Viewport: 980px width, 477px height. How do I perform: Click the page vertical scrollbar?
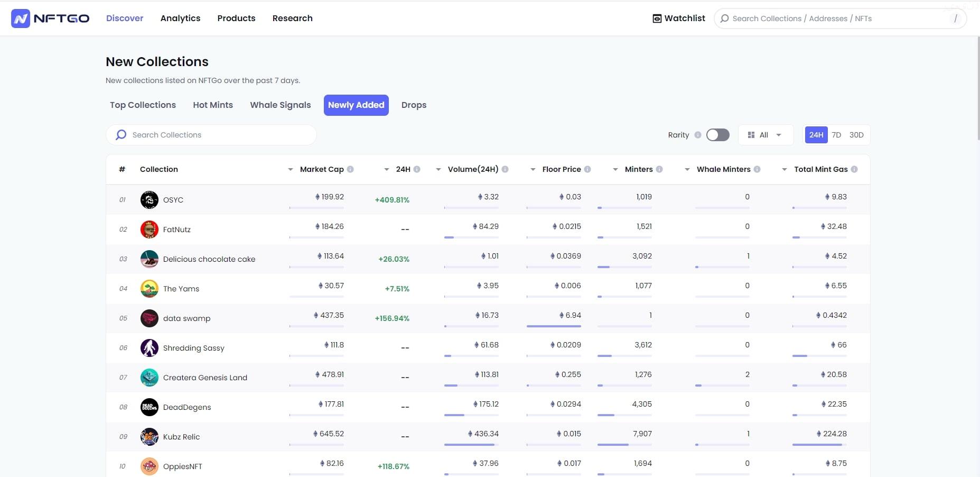coord(977,87)
